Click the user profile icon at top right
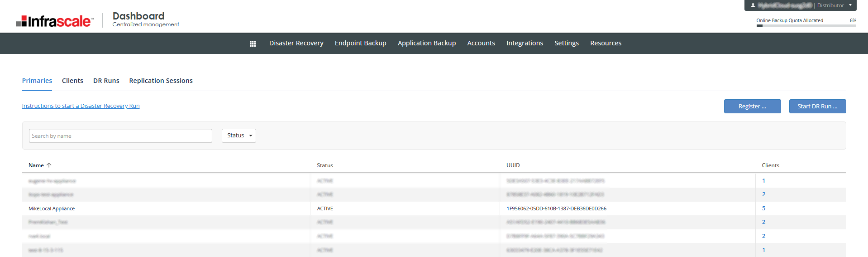Screen dimensions: 868x257 (x=753, y=5)
